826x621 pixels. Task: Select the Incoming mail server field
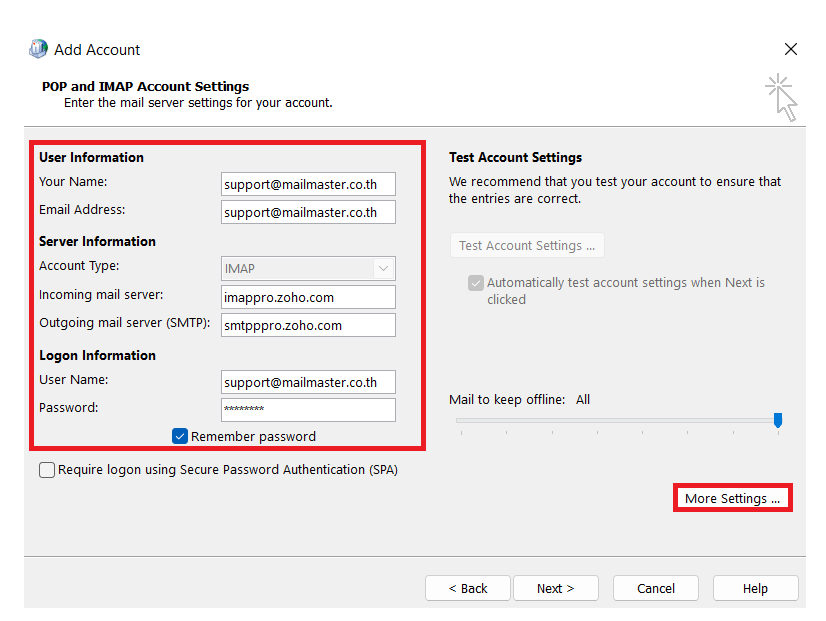click(308, 297)
